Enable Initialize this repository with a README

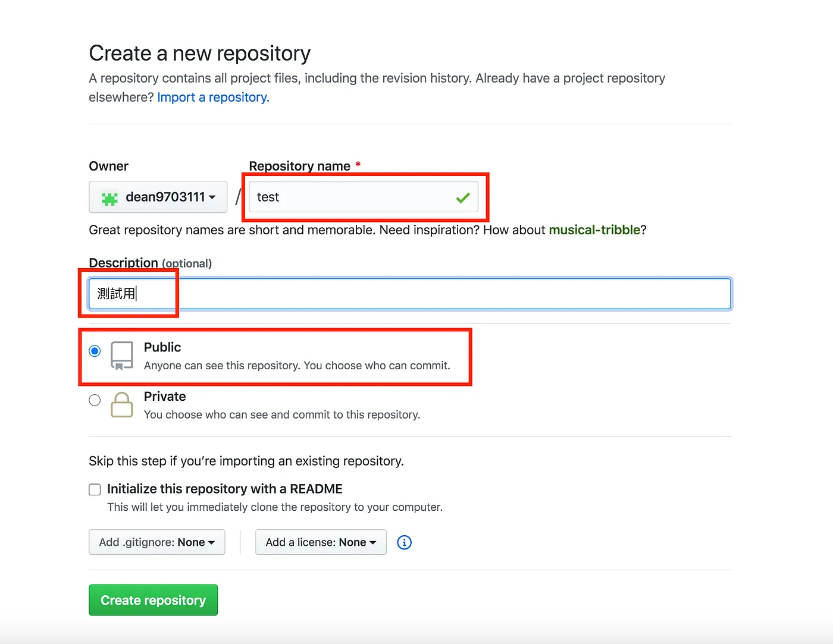pyautogui.click(x=95, y=489)
